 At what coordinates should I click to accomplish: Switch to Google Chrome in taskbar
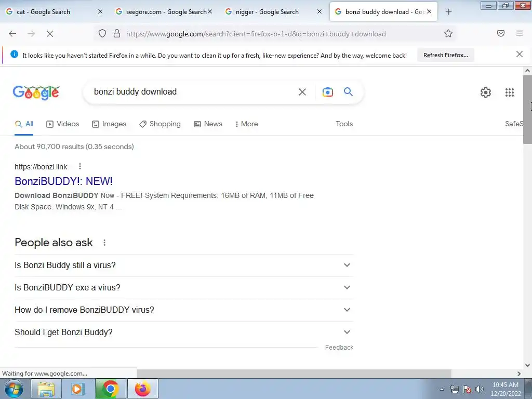[x=110, y=389]
